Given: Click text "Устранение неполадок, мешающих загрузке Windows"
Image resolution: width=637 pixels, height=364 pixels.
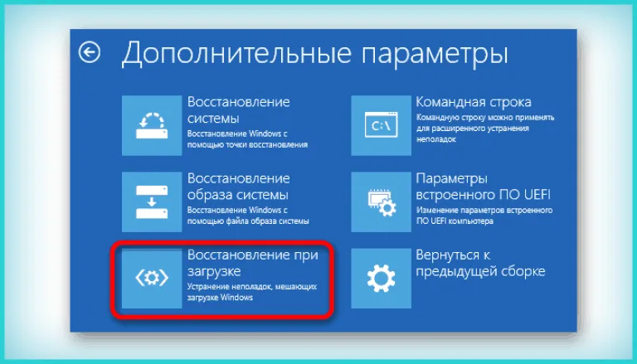Looking at the screenshot, I should [x=251, y=292].
